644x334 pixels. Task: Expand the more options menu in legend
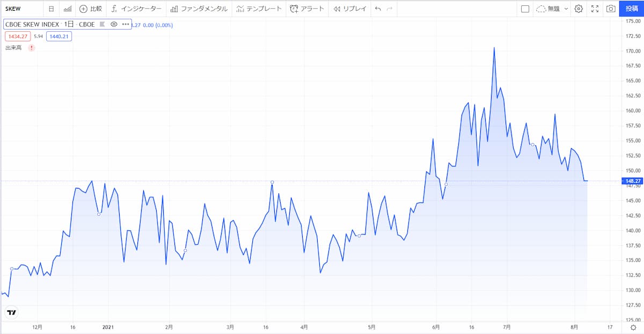click(x=126, y=24)
